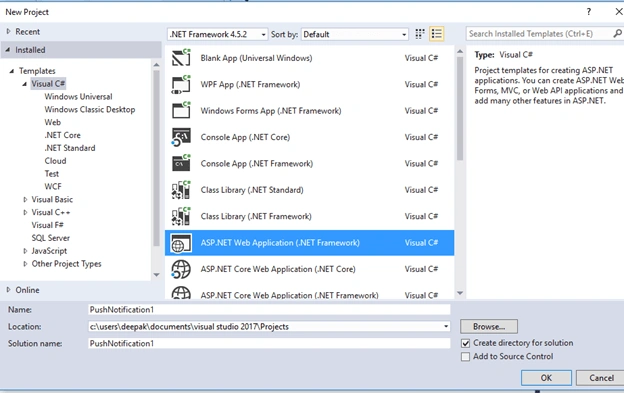
Task: Open the dialog help question mark
Action: [x=589, y=12]
